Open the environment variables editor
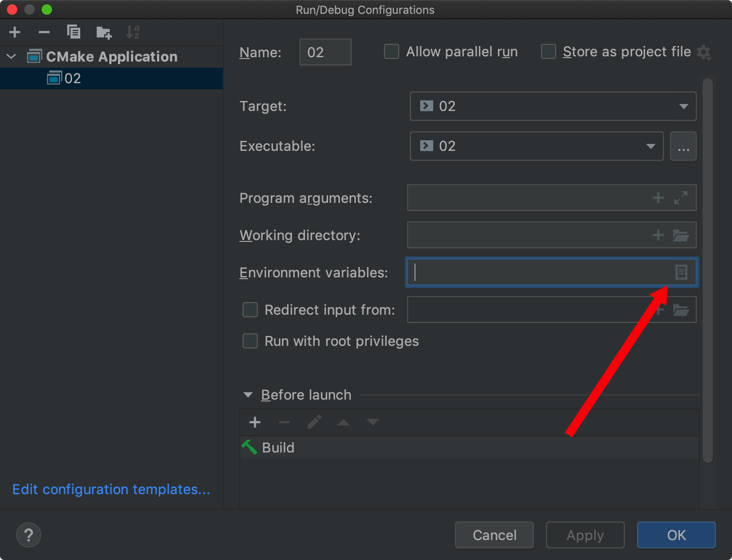Screen dimensions: 732x560 [681, 272]
